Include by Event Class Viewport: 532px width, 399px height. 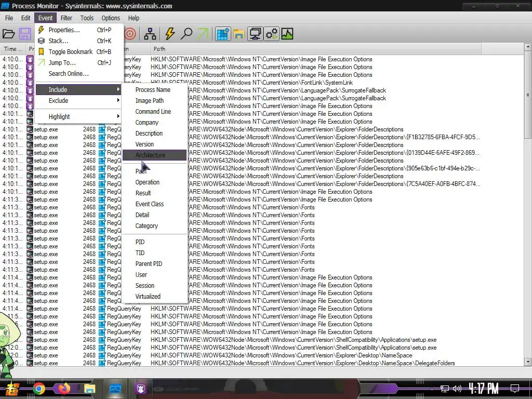(154, 204)
